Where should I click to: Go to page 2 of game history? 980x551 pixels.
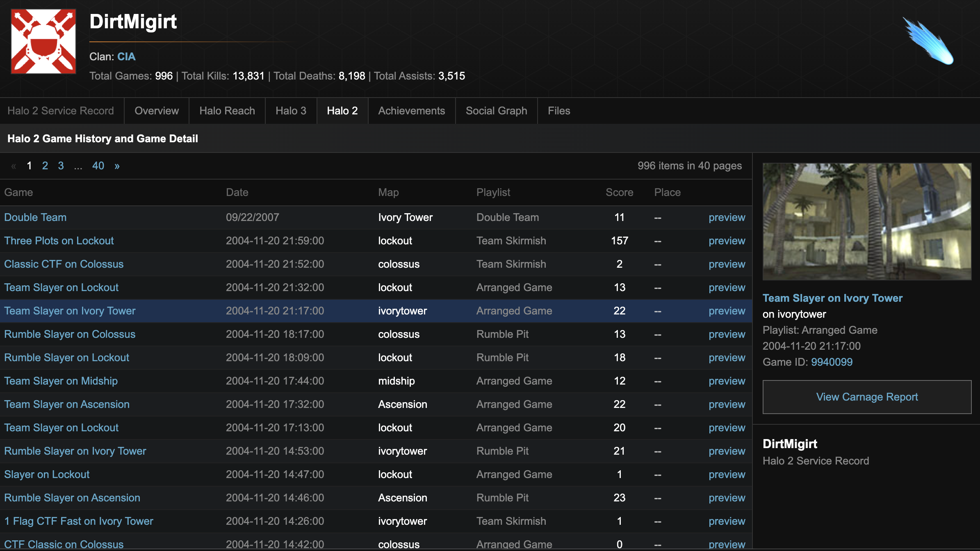pos(45,166)
